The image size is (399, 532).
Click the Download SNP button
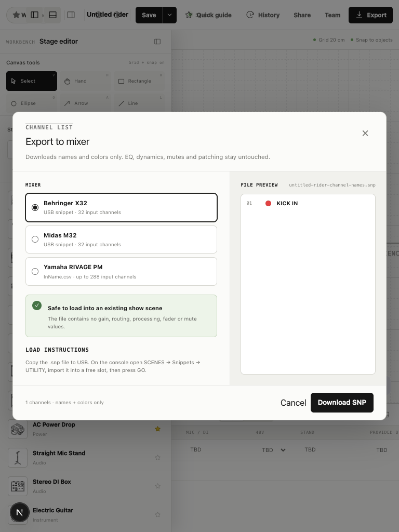(342, 403)
